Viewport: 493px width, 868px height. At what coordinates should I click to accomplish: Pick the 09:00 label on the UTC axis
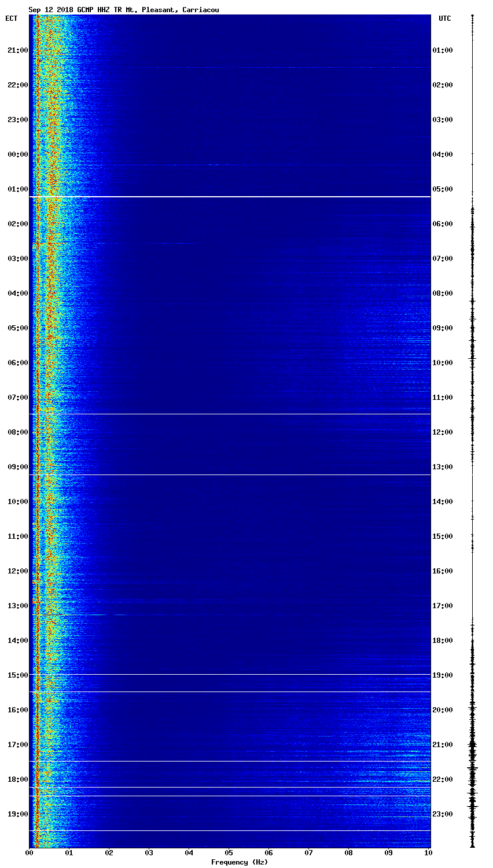443,328
